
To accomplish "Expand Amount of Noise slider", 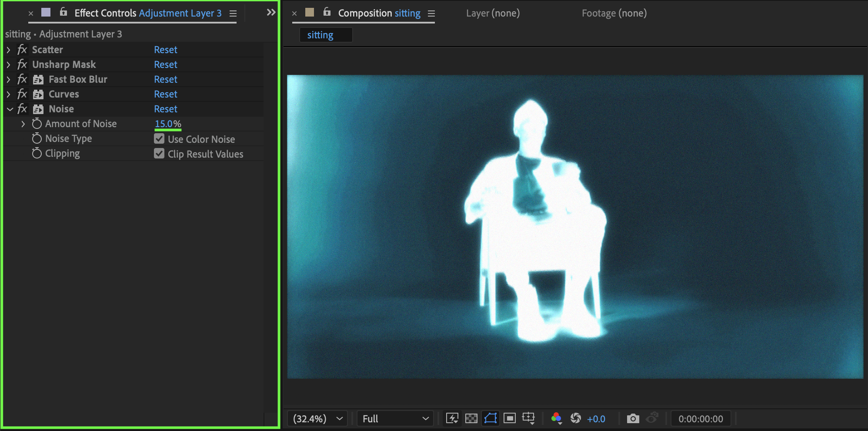I will [x=23, y=124].
